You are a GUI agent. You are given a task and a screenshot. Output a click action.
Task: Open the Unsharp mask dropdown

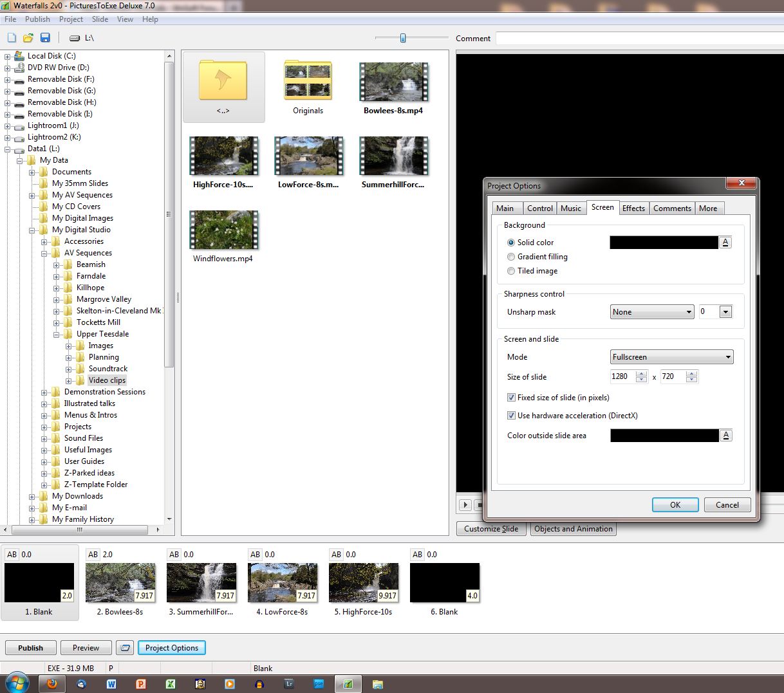click(x=651, y=312)
